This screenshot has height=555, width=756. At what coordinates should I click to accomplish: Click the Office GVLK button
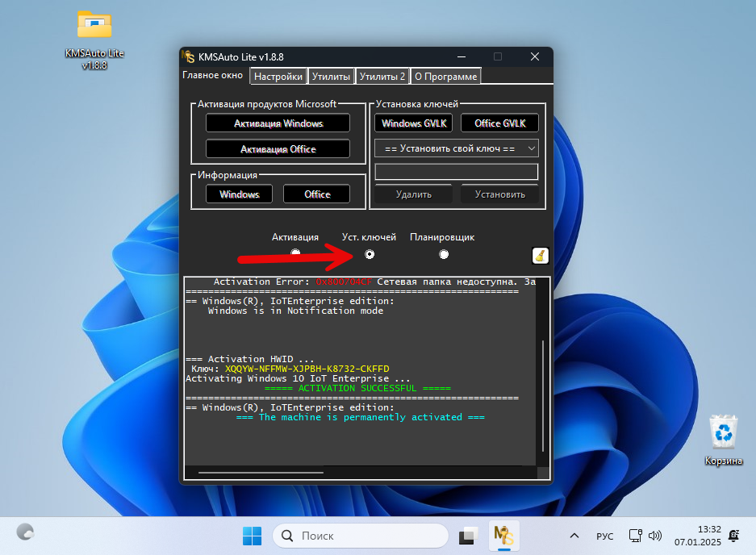click(x=499, y=123)
